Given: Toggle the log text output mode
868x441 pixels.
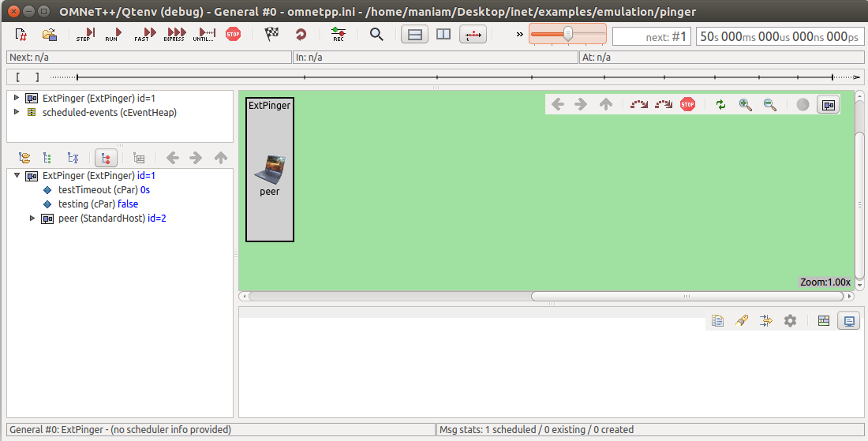Looking at the screenshot, I should pyautogui.click(x=848, y=320).
